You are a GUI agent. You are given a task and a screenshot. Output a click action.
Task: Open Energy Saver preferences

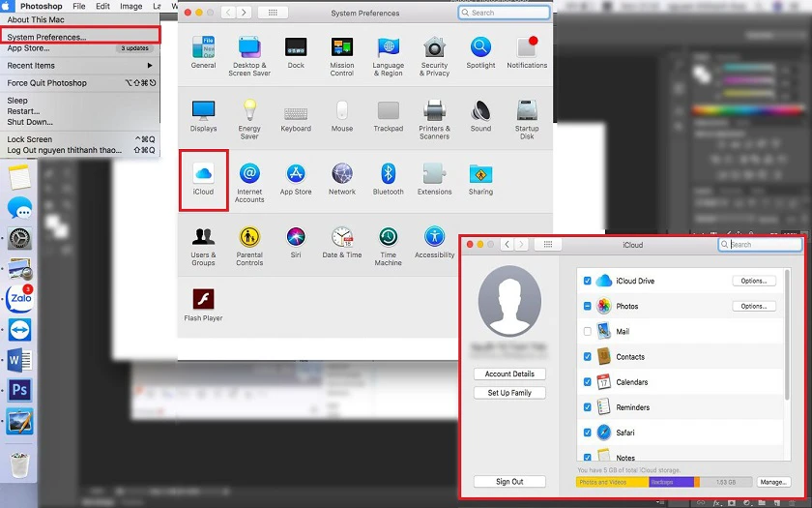(x=249, y=120)
